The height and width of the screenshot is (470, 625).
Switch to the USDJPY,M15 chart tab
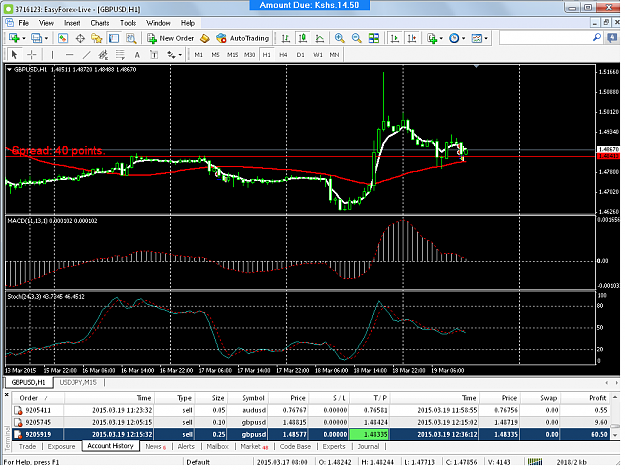tap(78, 382)
